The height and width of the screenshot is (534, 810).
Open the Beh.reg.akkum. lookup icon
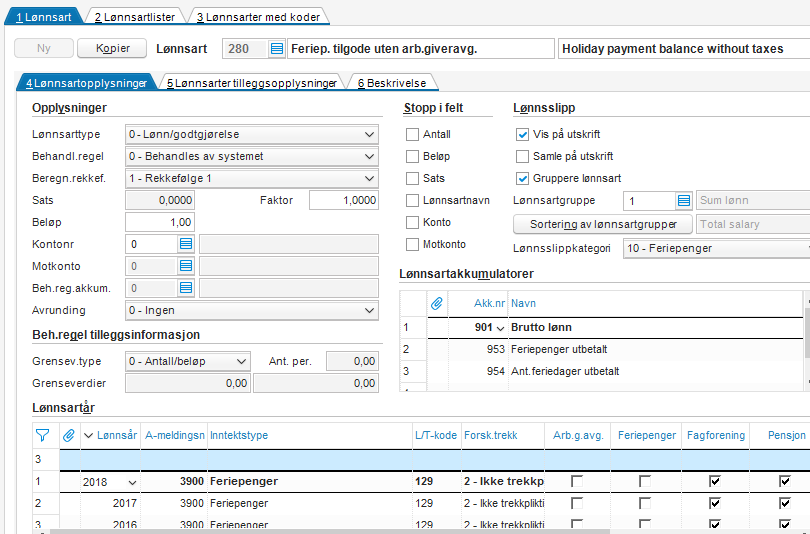coord(186,288)
